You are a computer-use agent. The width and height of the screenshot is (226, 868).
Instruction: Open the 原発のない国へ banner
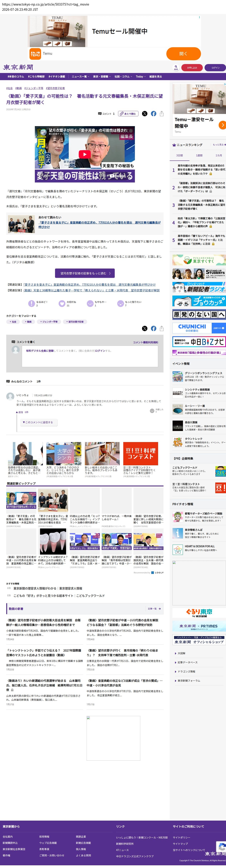pyautogui.click(x=199, y=314)
